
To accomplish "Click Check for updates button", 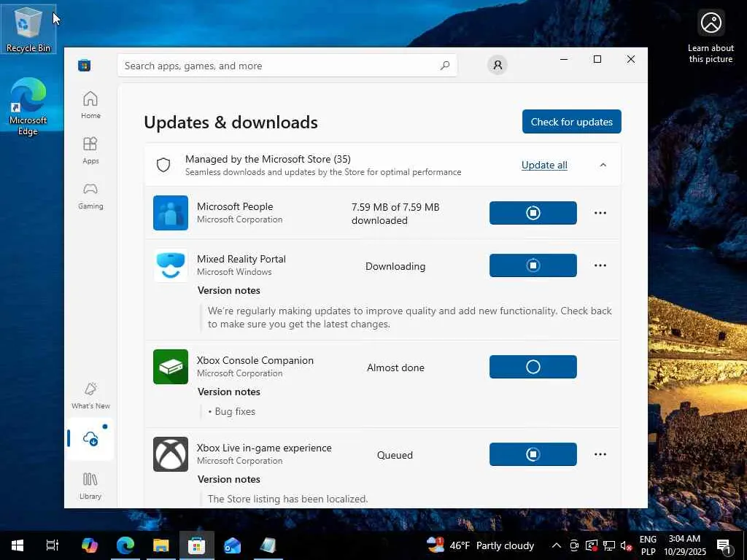I will coord(572,122).
